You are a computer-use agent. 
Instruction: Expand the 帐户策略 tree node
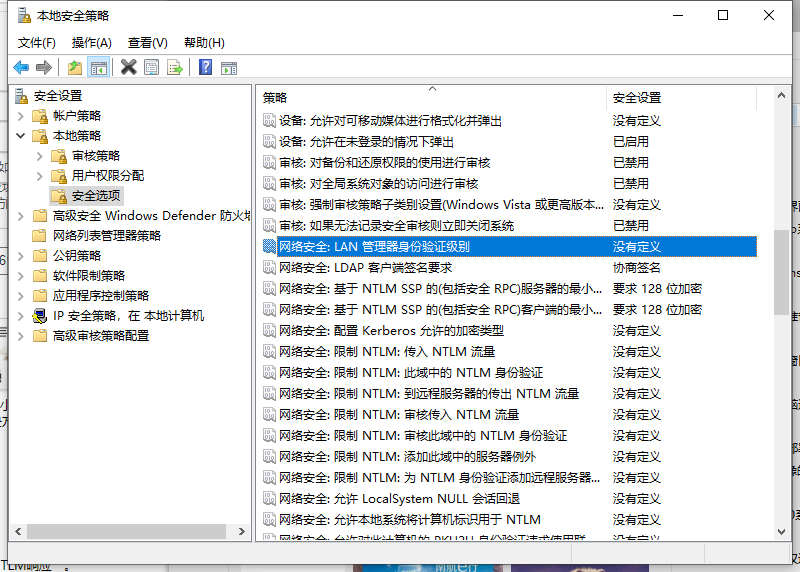tap(20, 116)
